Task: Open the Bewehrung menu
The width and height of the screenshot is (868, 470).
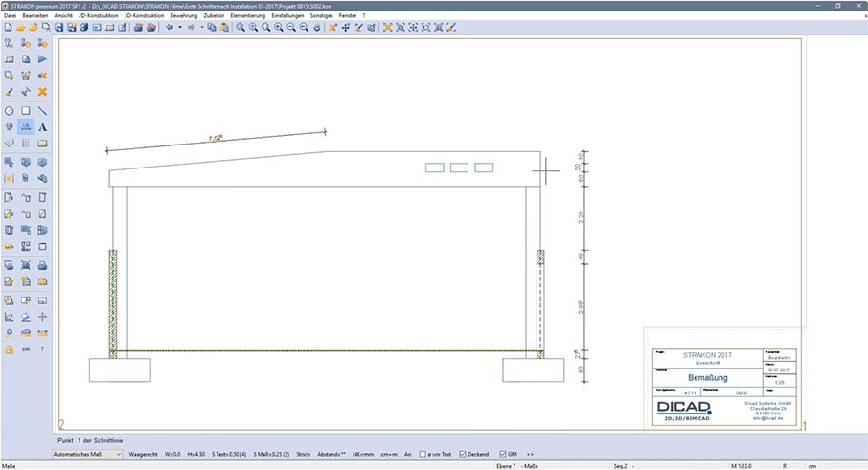Action: click(183, 16)
